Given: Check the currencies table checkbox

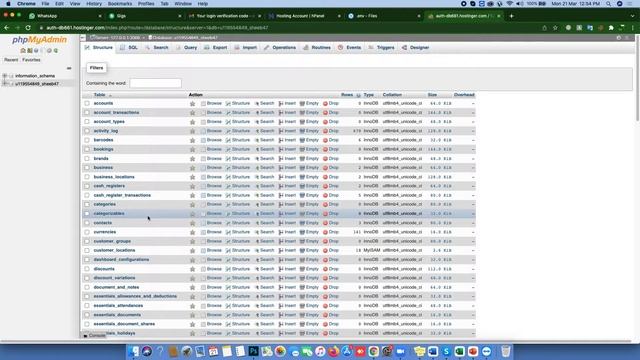Looking at the screenshot, I should click(x=87, y=232).
